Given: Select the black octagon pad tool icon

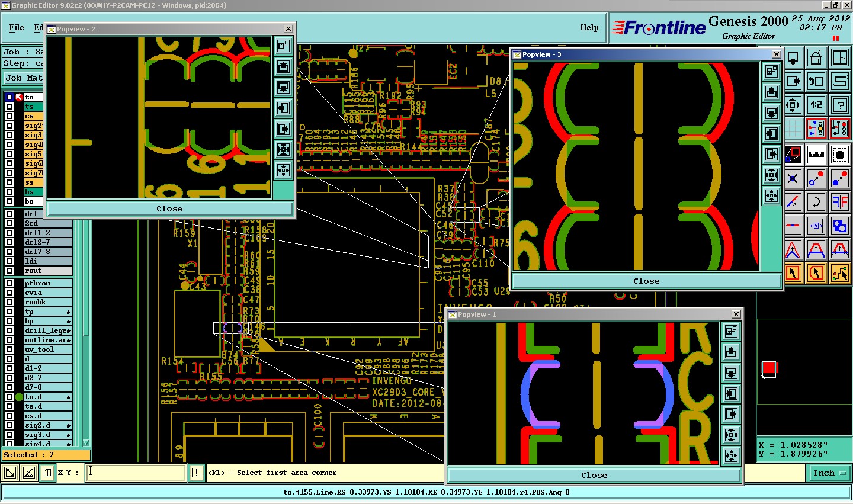Looking at the screenshot, I should pyautogui.click(x=840, y=155).
